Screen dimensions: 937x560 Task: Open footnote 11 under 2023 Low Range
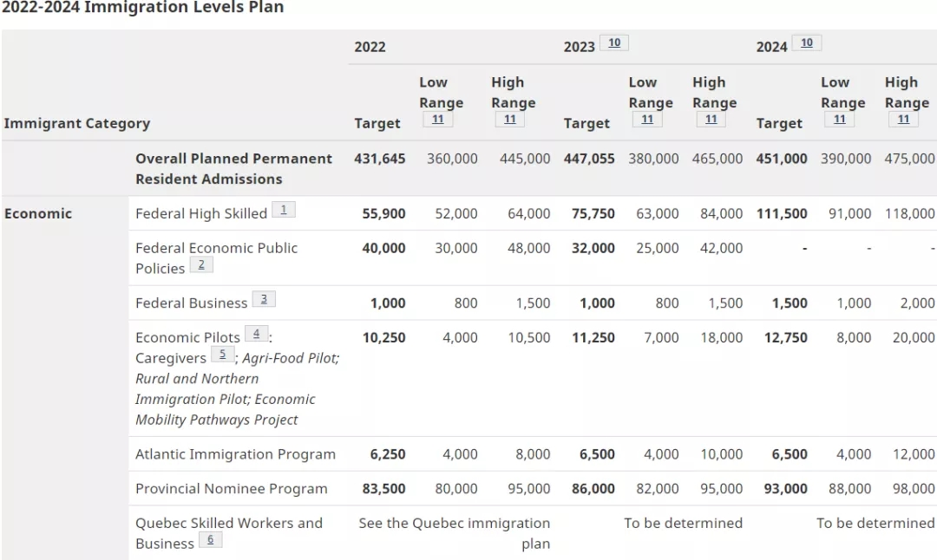[647, 120]
